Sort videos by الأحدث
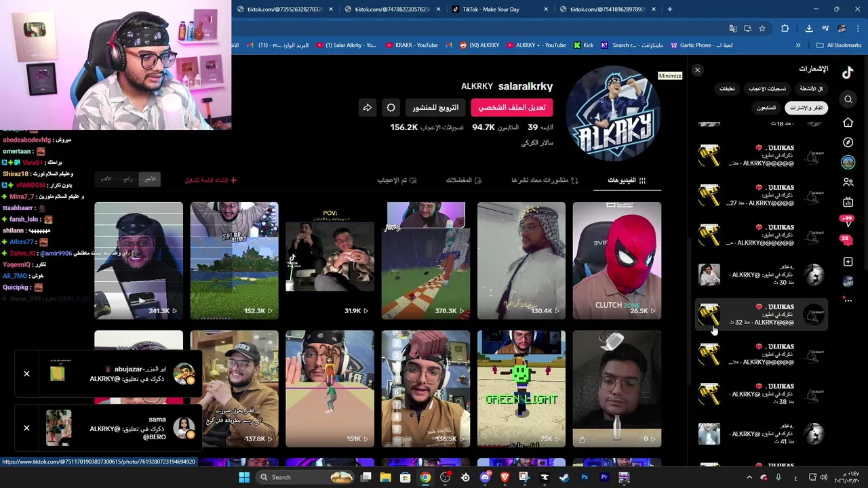Screen dimensions: 868x488 point(149,179)
